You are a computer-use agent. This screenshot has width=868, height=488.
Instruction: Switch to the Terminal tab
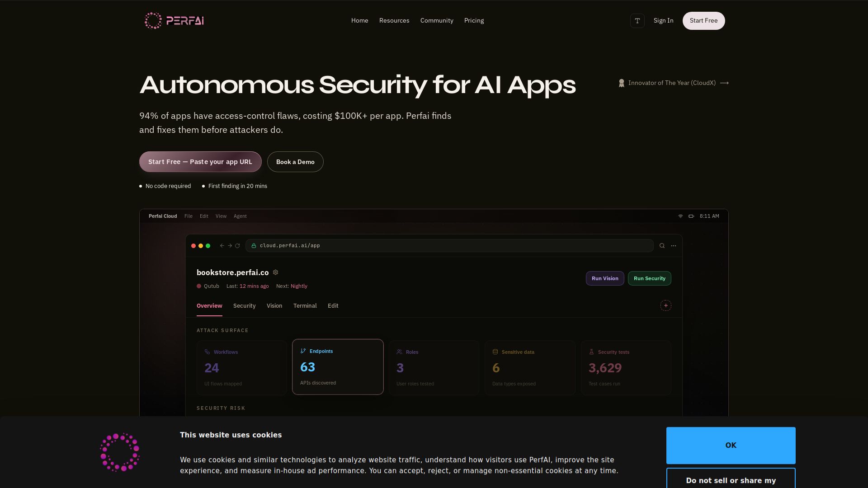[x=305, y=306]
